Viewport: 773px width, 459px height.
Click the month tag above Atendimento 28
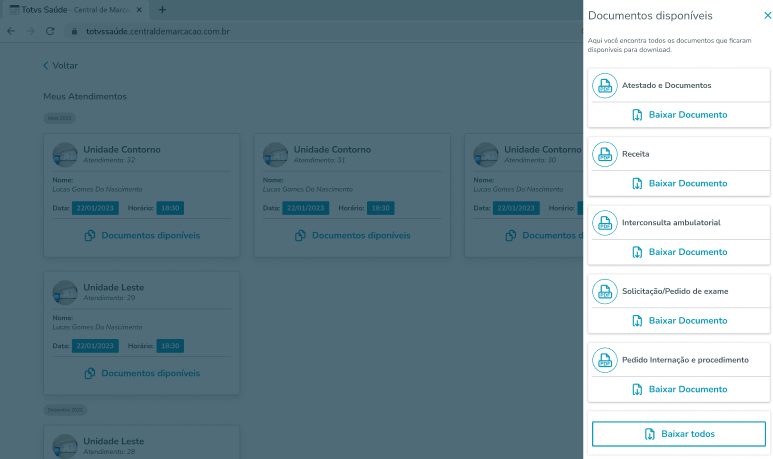pyautogui.click(x=65, y=410)
